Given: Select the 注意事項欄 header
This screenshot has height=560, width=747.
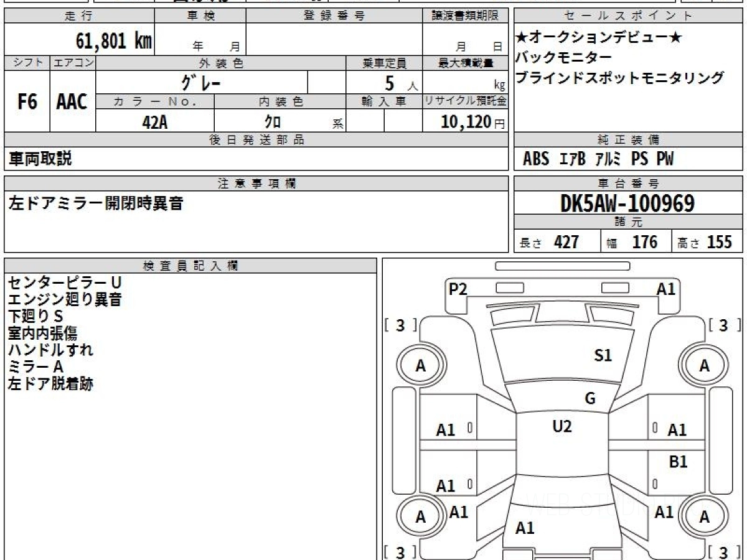Looking at the screenshot, I should click(256, 183).
